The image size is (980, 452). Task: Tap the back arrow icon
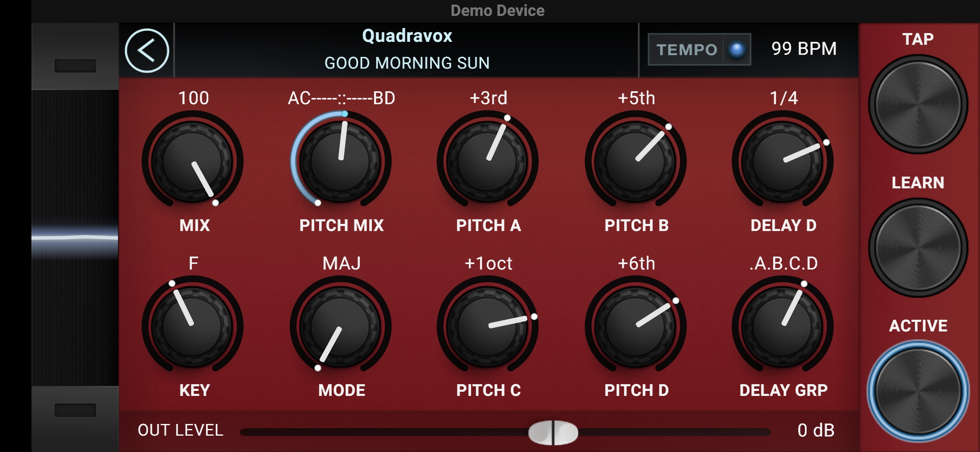(x=147, y=51)
